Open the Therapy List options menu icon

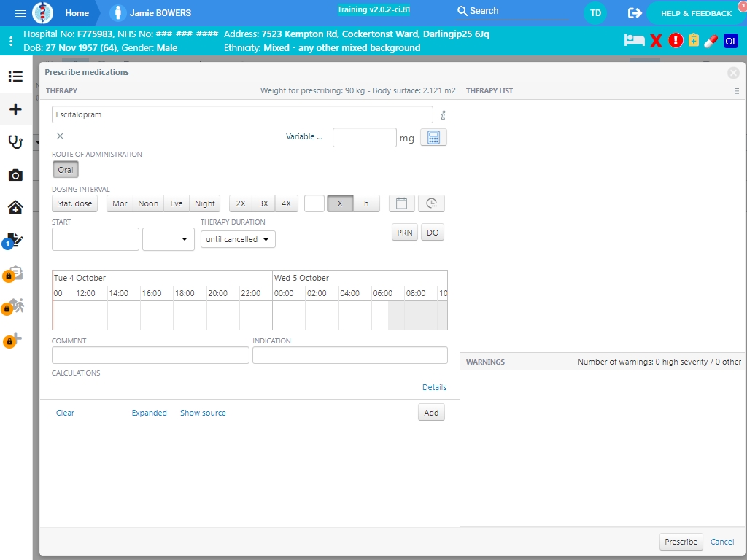(737, 91)
